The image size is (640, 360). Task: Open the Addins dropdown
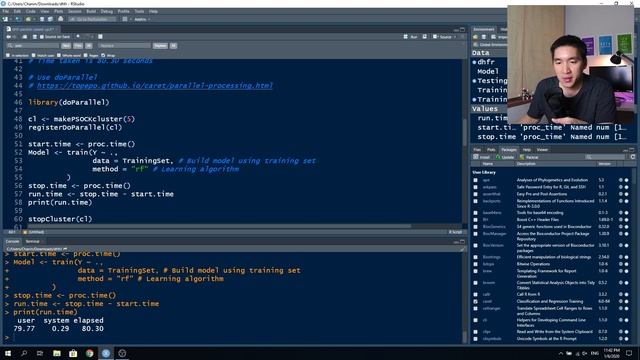pyautogui.click(x=142, y=19)
